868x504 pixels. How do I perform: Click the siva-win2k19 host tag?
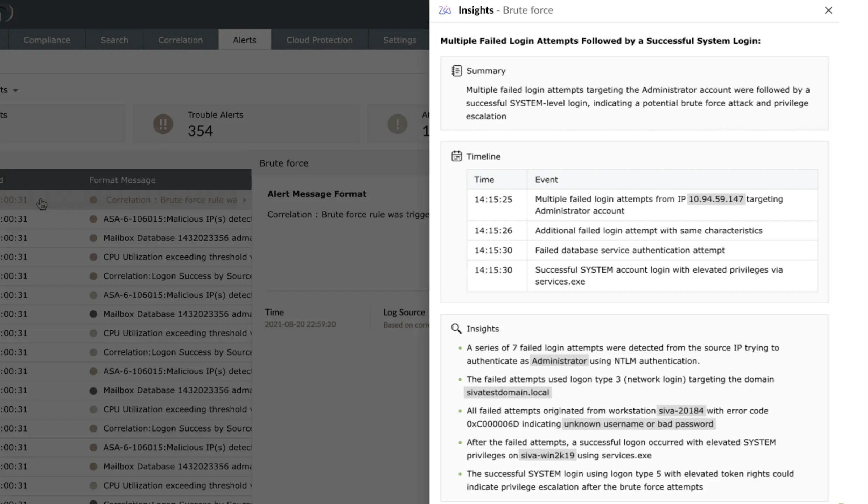click(x=547, y=455)
